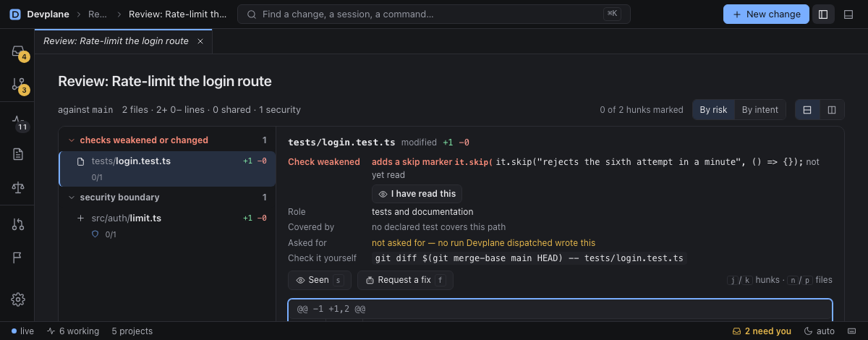The height and width of the screenshot is (340, 868).
Task: Toggle the left sidebar panel
Action: 823,14
